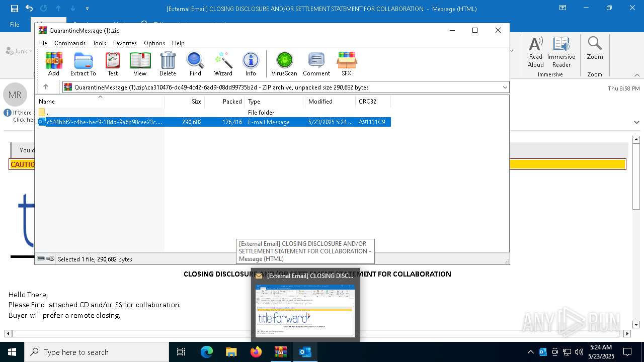Click the Delete trash can icon
This screenshot has height=362, width=644.
point(168,64)
